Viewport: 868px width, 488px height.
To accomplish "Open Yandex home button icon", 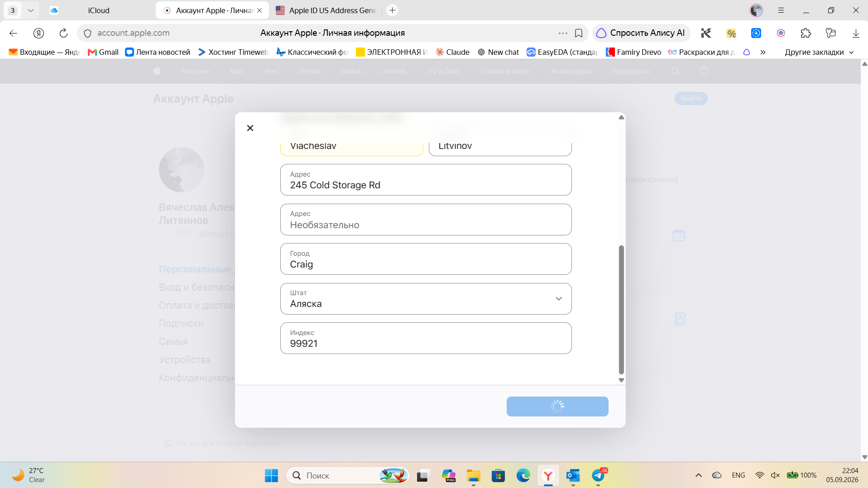I will (x=38, y=33).
